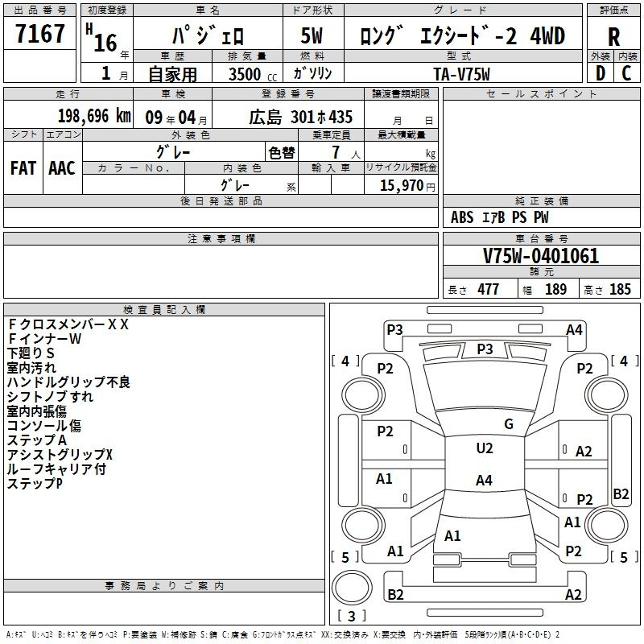Click the 事務局よりご案内 header
Screen dimensions: 644x644
click(164, 586)
